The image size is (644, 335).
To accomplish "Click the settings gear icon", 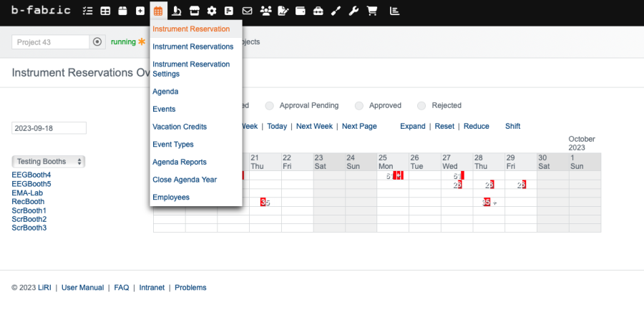I will [211, 11].
